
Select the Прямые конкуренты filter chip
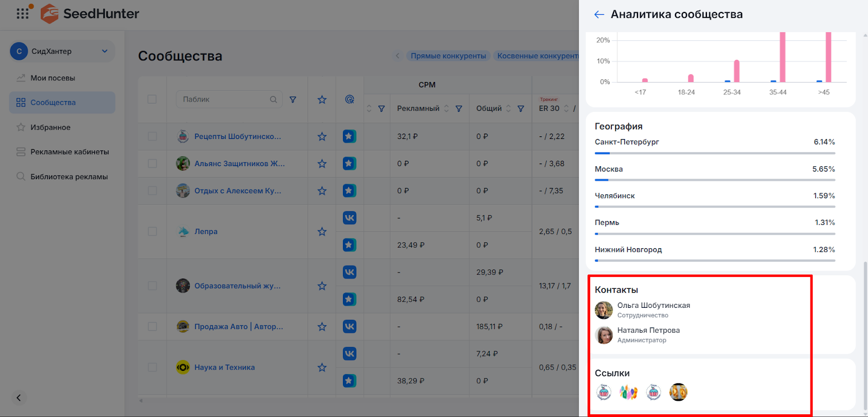[x=448, y=56]
